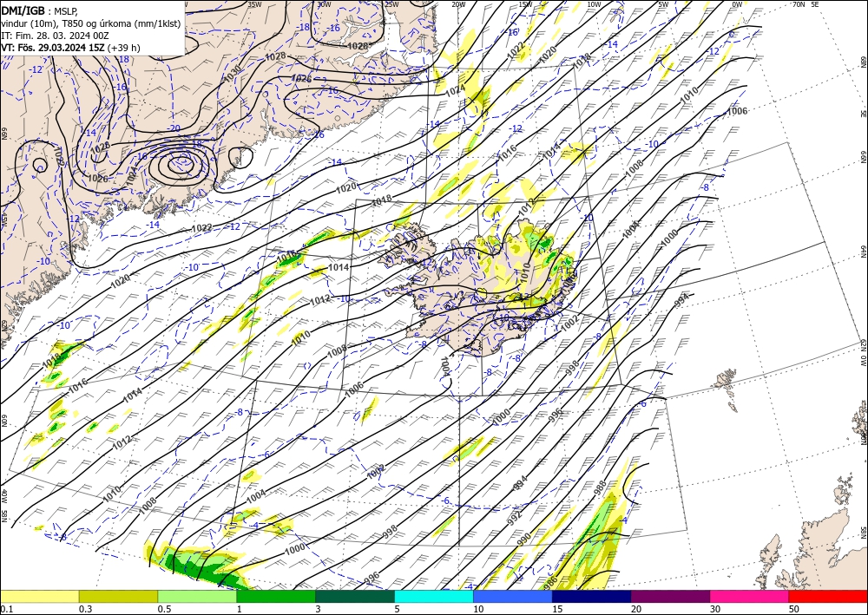Click the light yellow 0.1–0.3 legend swatch
The width and height of the screenshot is (868, 615).
pos(39,596)
